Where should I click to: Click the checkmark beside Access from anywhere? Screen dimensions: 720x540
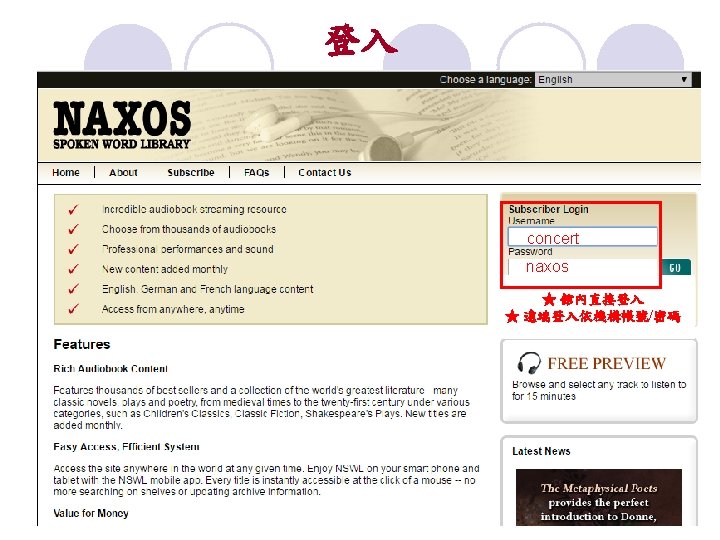coord(73,309)
